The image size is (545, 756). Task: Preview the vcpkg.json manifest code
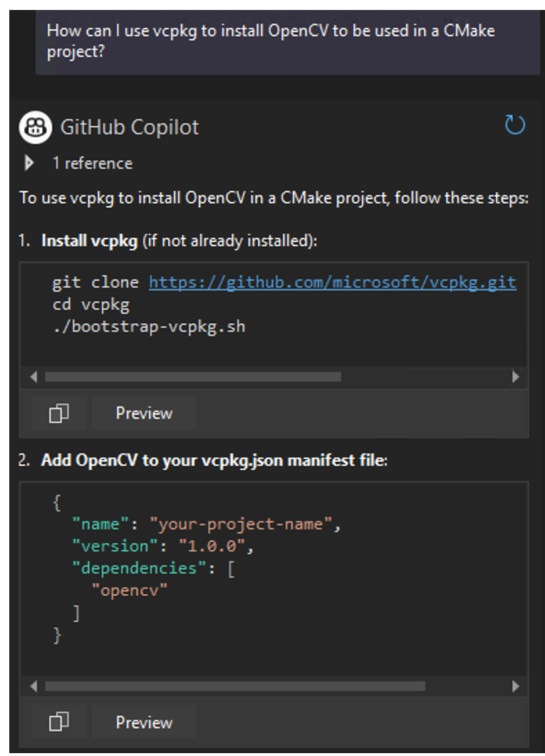click(x=144, y=723)
